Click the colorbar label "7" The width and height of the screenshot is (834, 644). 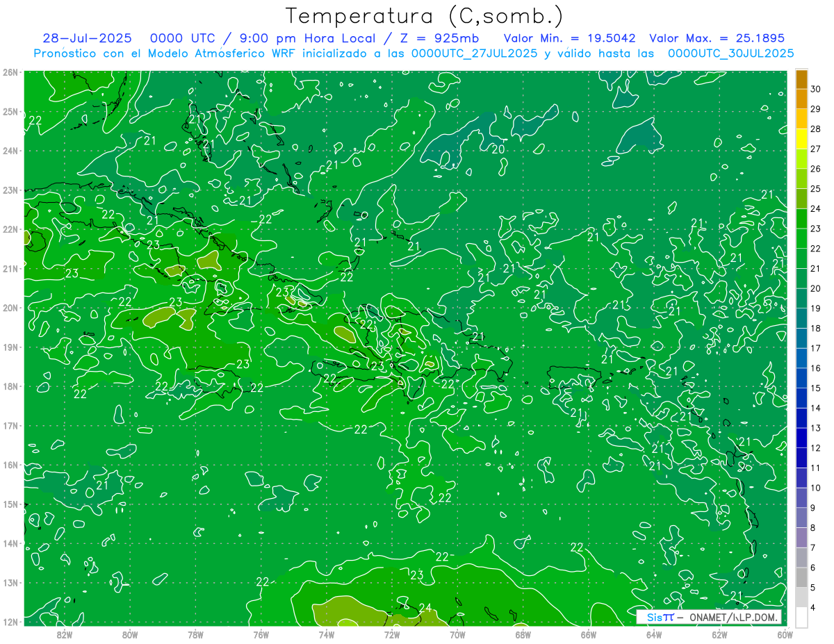(x=813, y=547)
